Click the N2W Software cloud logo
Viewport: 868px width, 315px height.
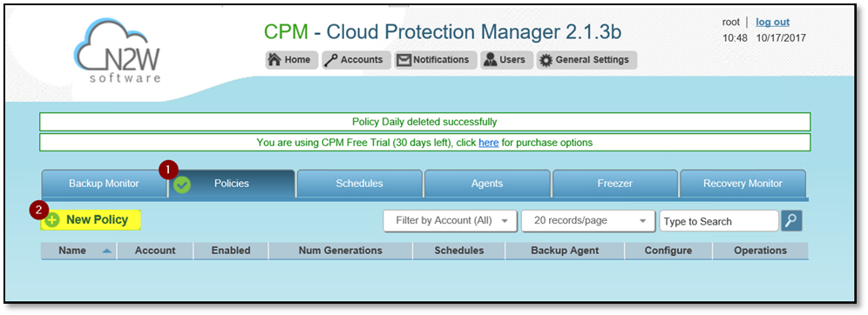(118, 50)
